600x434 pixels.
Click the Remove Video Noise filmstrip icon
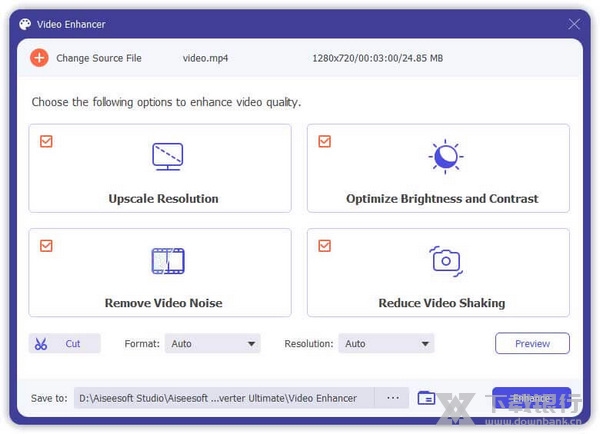point(167,261)
